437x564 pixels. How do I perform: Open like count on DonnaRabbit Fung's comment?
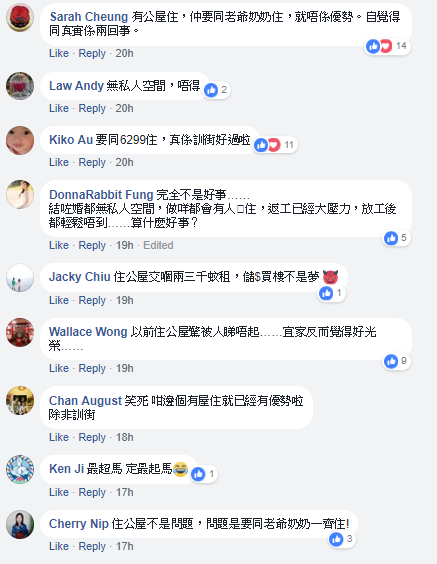396,238
